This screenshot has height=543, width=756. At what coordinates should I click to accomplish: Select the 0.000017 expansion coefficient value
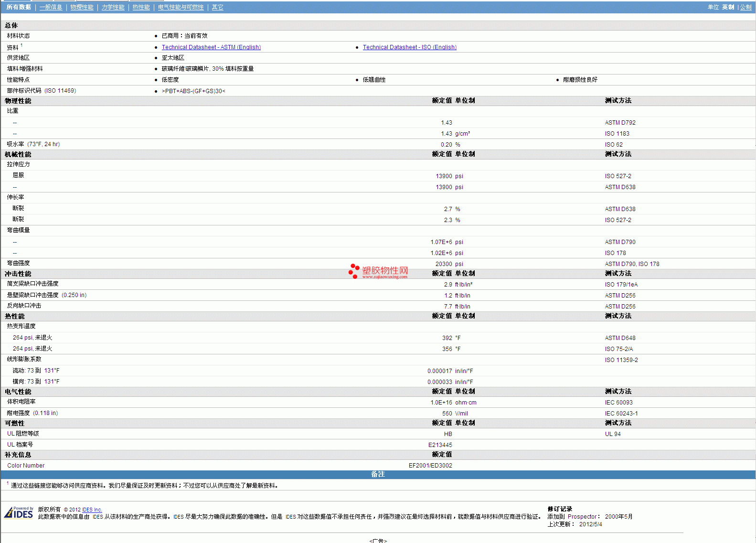pos(440,371)
